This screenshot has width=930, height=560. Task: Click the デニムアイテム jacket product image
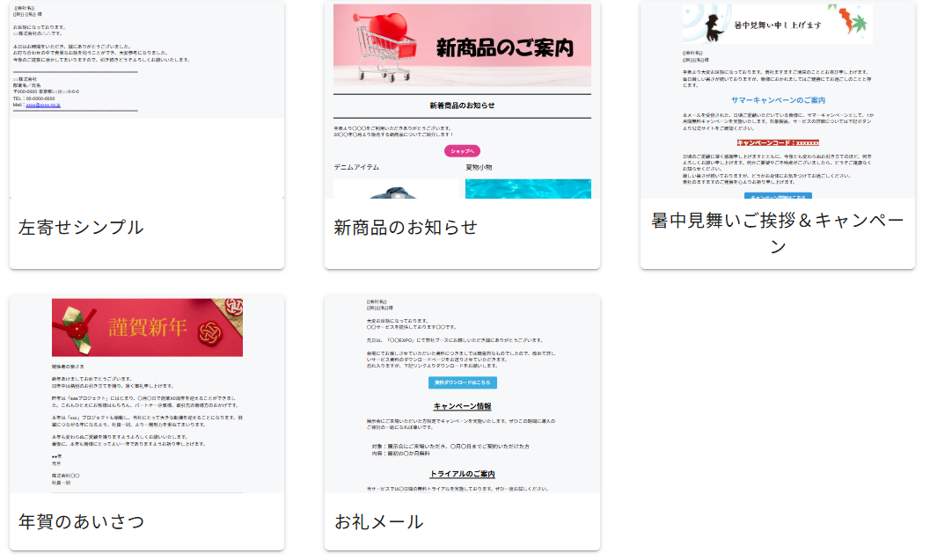pyautogui.click(x=398, y=189)
